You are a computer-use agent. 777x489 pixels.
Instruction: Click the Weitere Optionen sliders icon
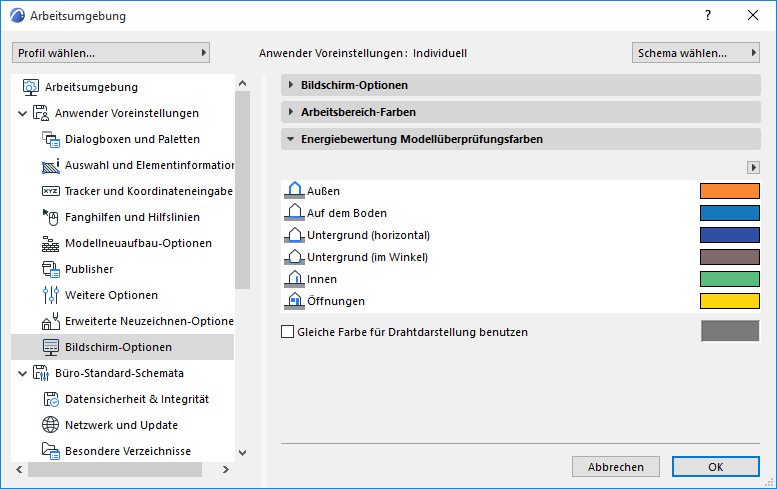(x=51, y=295)
